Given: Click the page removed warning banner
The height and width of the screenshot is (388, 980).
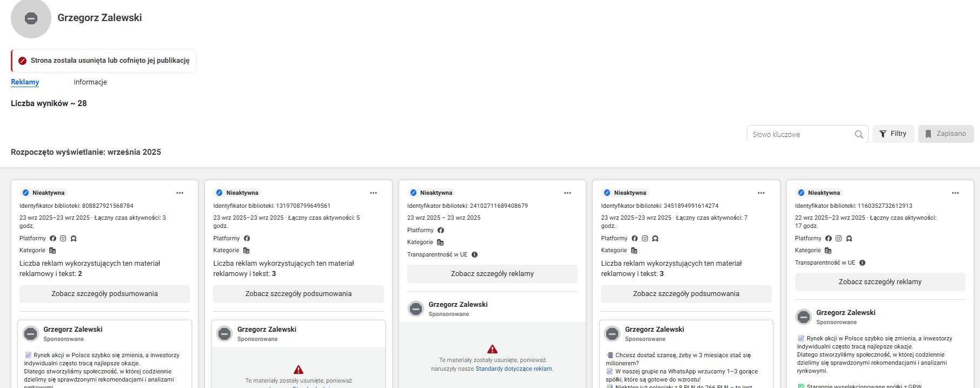Looking at the screenshot, I should [x=104, y=61].
